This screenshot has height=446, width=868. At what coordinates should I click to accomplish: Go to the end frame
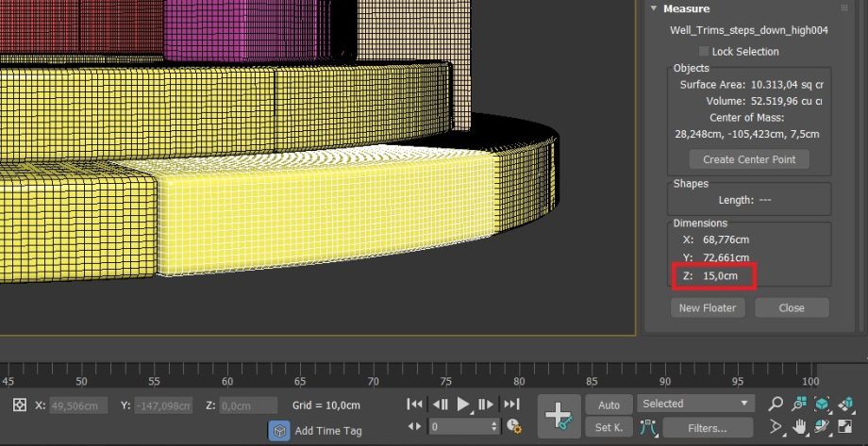click(x=511, y=404)
